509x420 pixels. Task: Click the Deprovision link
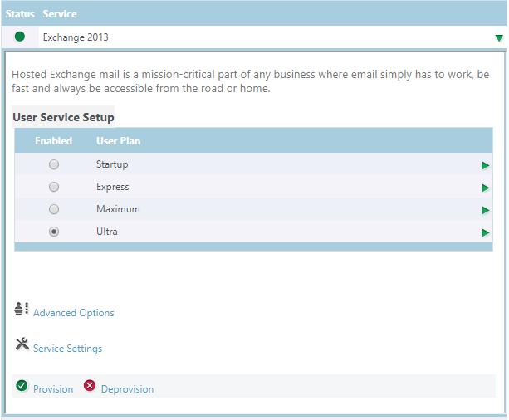[128, 389]
